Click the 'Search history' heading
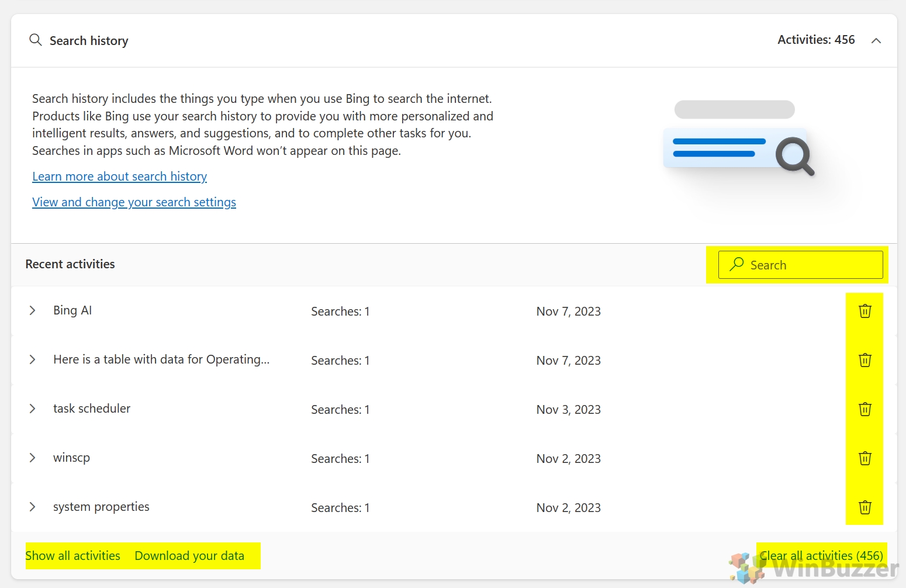 click(89, 41)
